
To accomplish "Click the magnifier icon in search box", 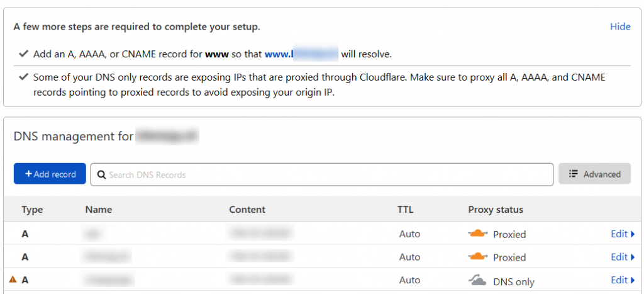I will 102,174.
